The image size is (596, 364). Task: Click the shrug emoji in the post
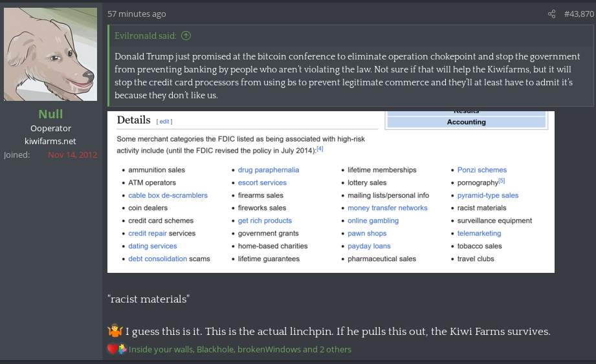pos(115,330)
